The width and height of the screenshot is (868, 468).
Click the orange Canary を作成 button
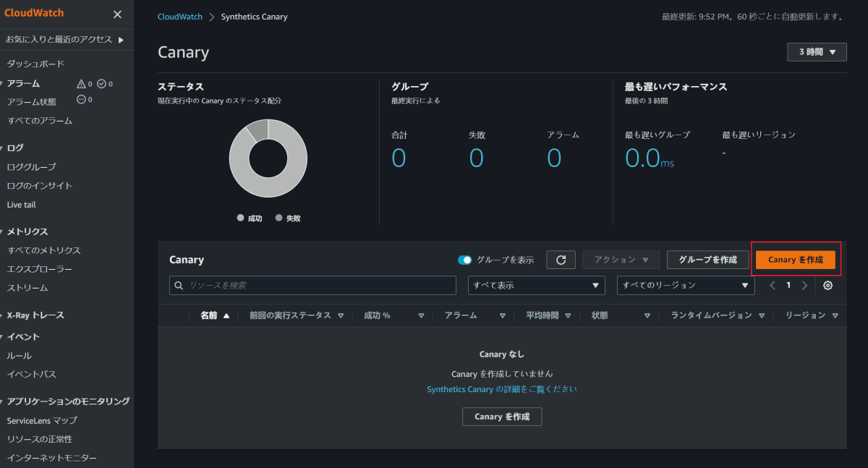click(796, 260)
